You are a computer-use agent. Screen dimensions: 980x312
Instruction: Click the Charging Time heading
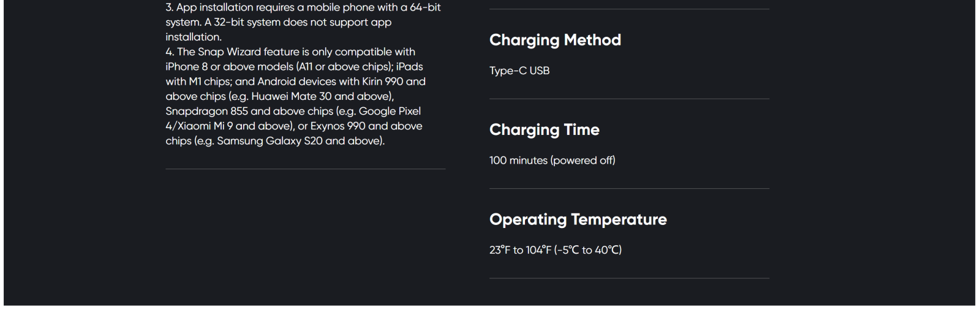pos(545,130)
